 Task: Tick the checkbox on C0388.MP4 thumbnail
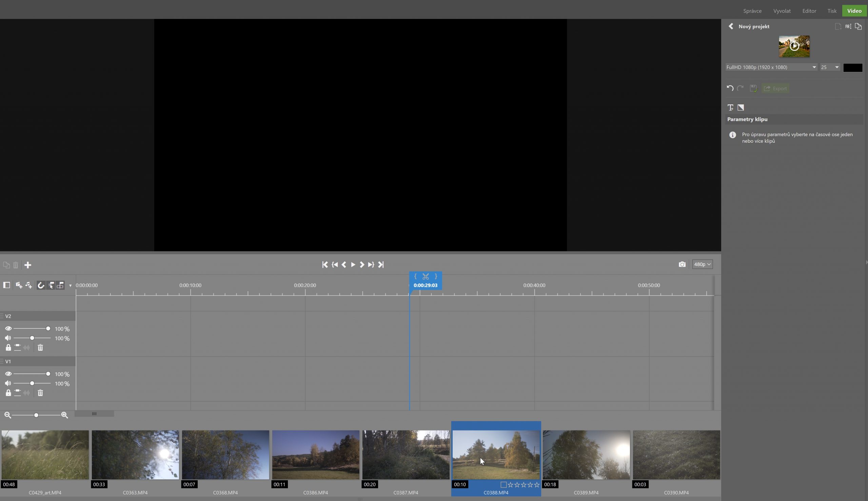coord(503,484)
